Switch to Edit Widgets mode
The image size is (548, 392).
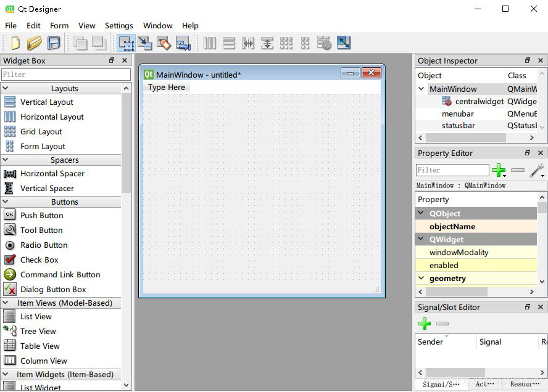[126, 43]
